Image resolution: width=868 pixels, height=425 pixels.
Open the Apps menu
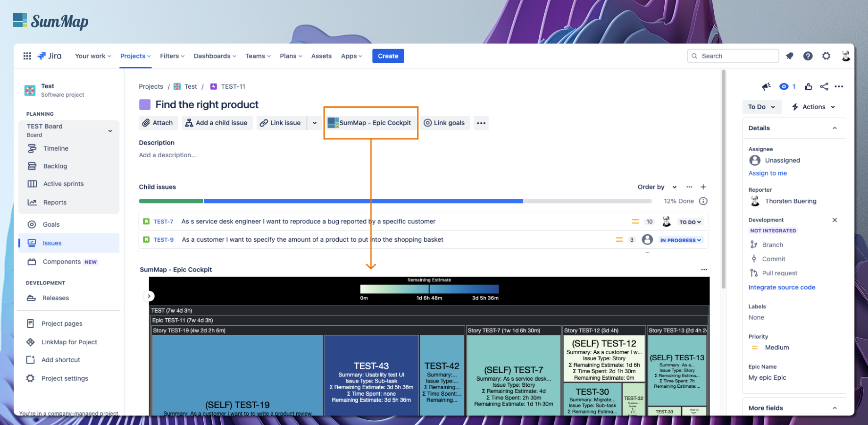[x=351, y=56]
